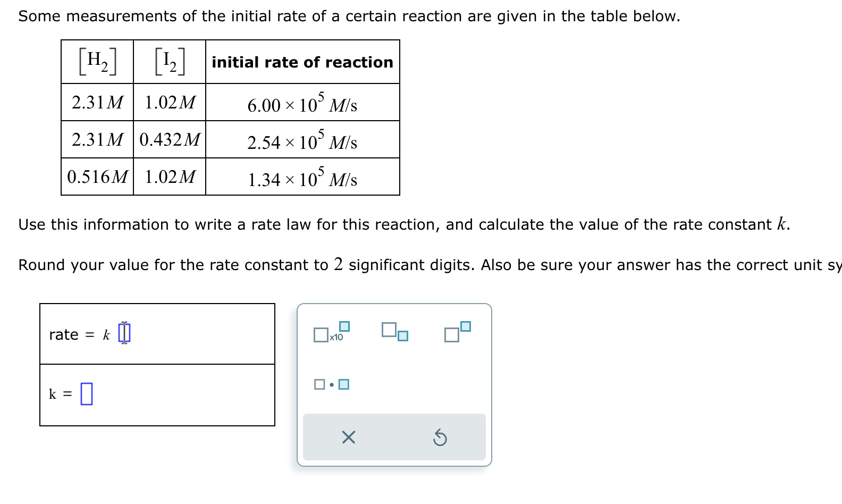Click the answer box next to k =
The height and width of the screenshot is (504, 842).
87,393
